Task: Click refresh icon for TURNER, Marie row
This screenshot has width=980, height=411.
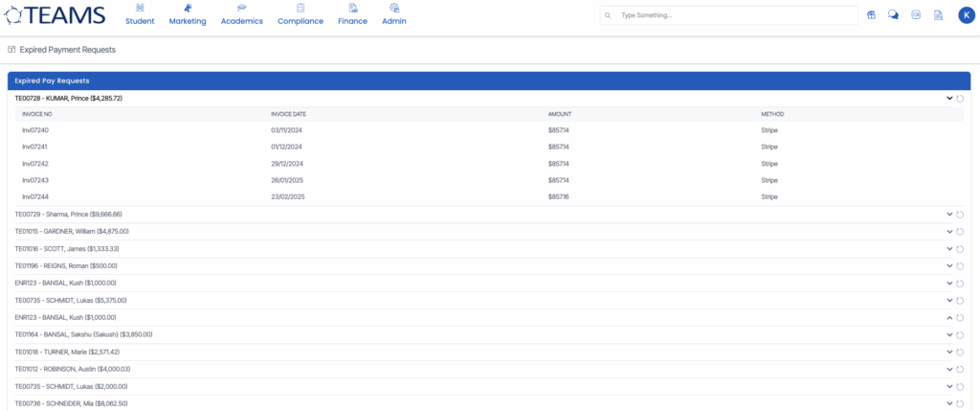Action: point(960,352)
